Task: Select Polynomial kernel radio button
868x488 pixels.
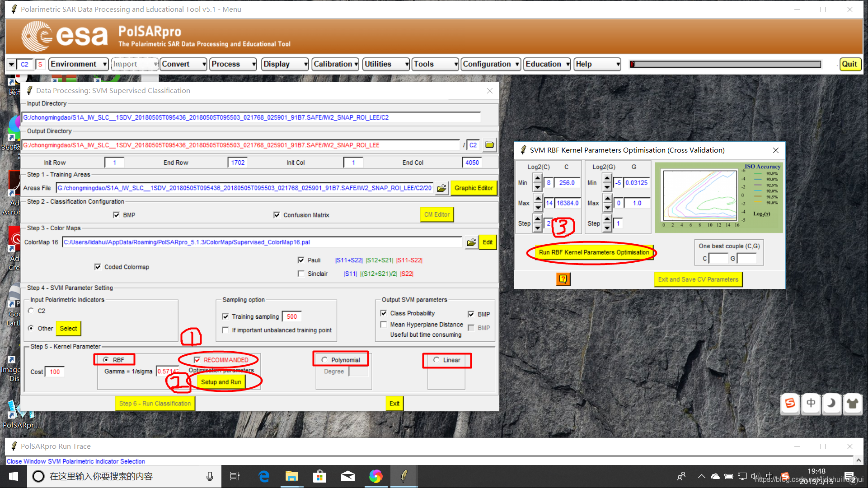Action: [x=324, y=360]
